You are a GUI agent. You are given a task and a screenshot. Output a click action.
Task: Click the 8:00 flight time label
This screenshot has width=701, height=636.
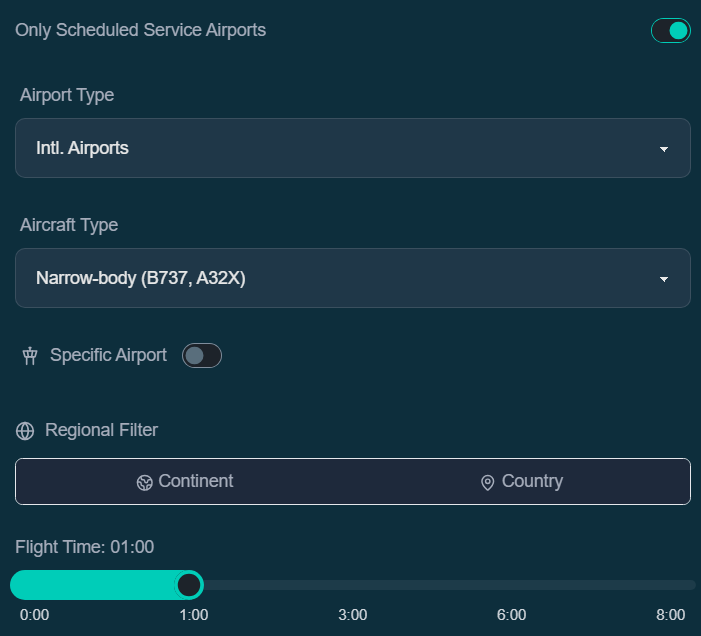[670, 615]
